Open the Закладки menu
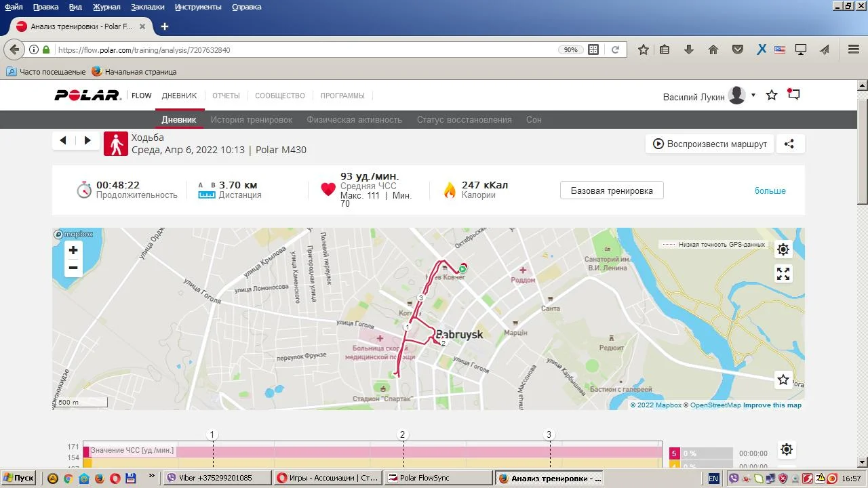Screen dimensions: 868x488 pyautogui.click(x=148, y=7)
